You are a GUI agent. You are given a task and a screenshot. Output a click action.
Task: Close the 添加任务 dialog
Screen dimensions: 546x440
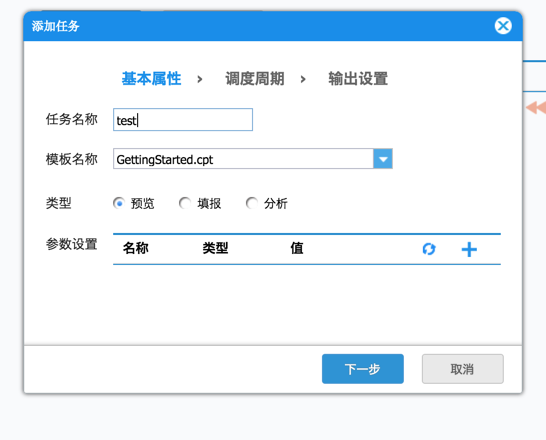tap(503, 26)
